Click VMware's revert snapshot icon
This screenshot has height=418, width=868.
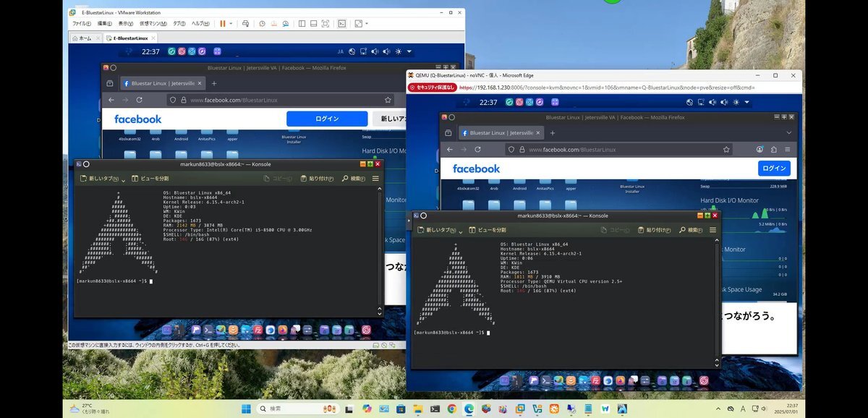click(274, 24)
